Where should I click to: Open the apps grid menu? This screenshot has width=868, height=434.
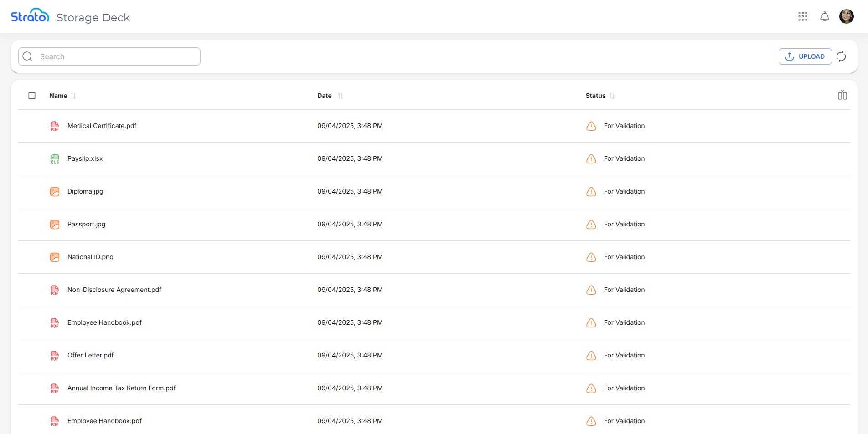803,17
